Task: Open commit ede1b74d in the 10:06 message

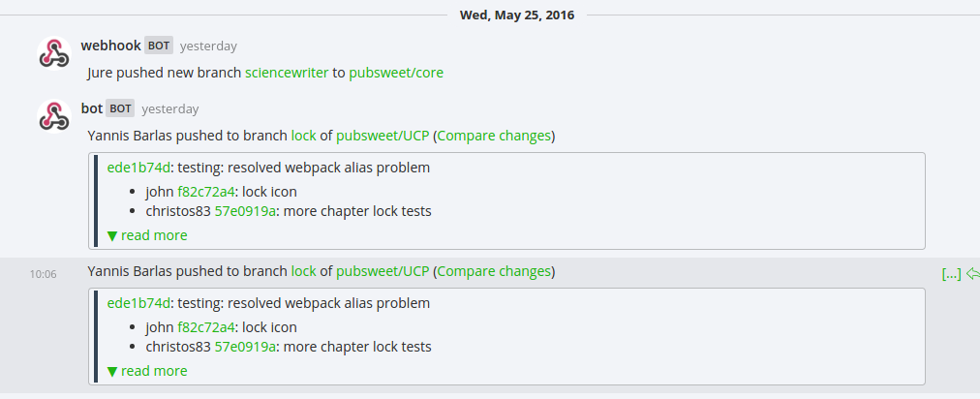Action: [138, 303]
